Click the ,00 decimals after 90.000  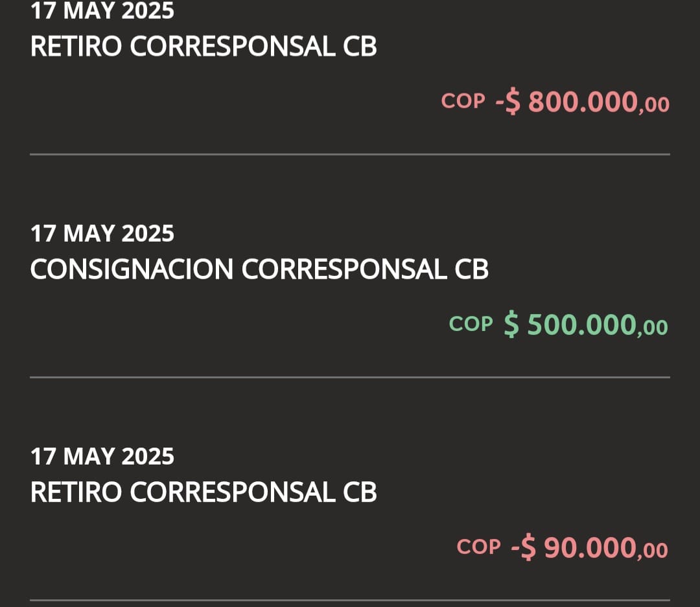(x=653, y=551)
